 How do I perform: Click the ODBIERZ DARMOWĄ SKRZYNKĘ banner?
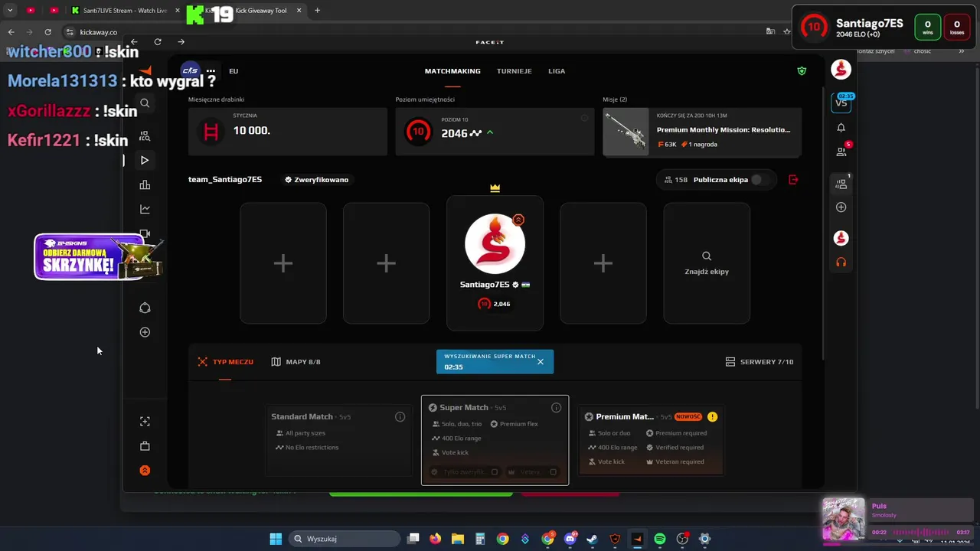click(x=98, y=256)
